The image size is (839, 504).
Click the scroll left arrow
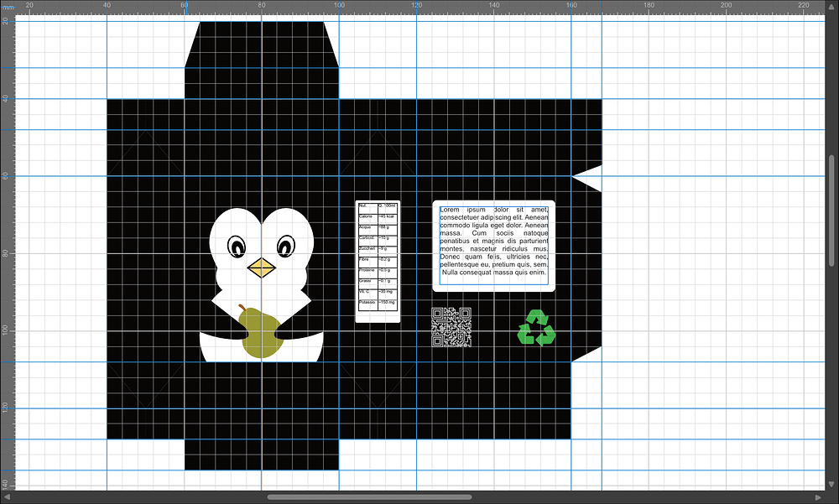point(8,497)
